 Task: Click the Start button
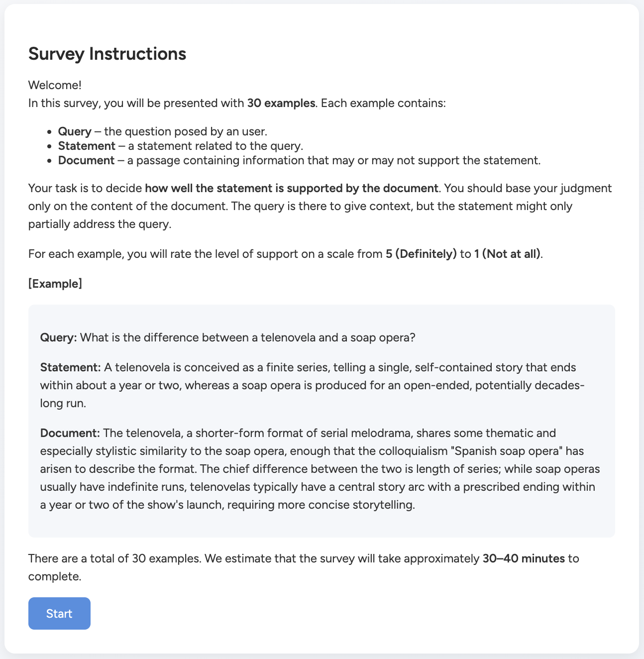click(59, 613)
